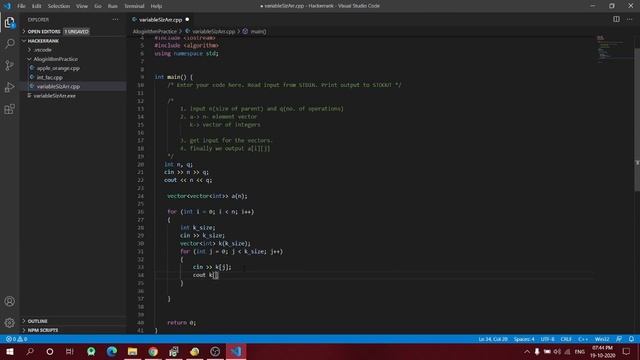640x360 pixels.
Task: Select variableSizArr.exe in file tree
Action: point(55,96)
